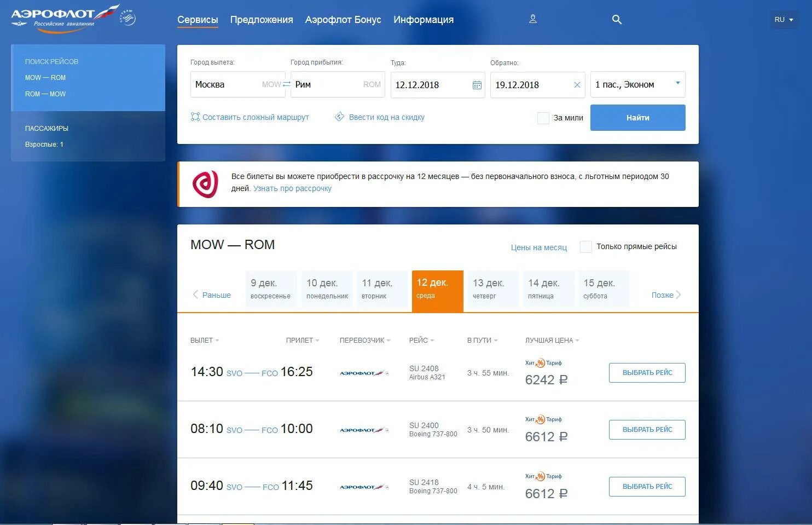
Task: Click Найти search button
Action: 638,118
